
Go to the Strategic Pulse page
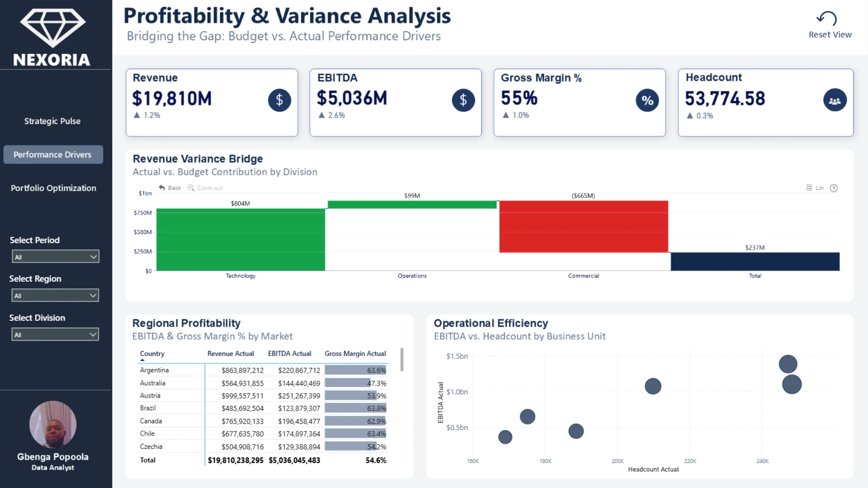click(x=52, y=121)
